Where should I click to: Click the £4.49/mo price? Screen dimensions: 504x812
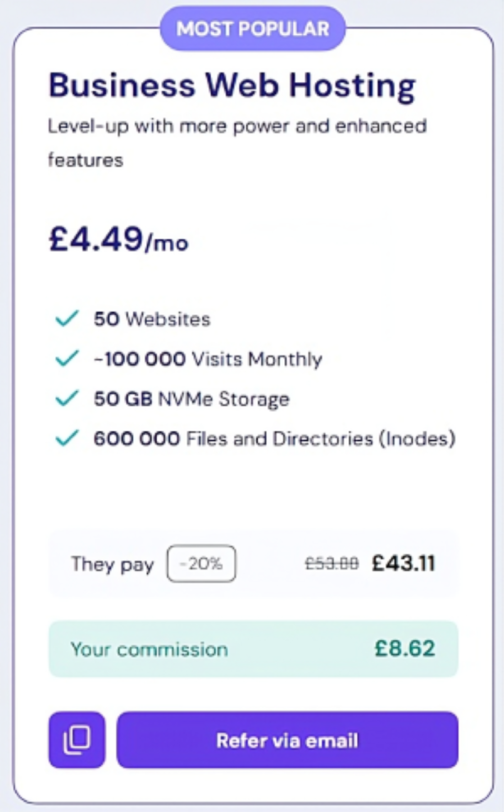118,240
